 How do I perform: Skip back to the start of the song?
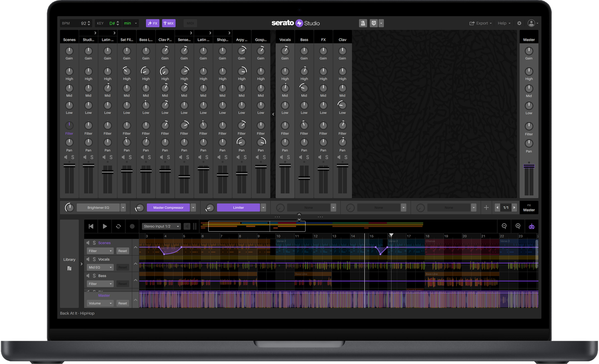point(91,226)
